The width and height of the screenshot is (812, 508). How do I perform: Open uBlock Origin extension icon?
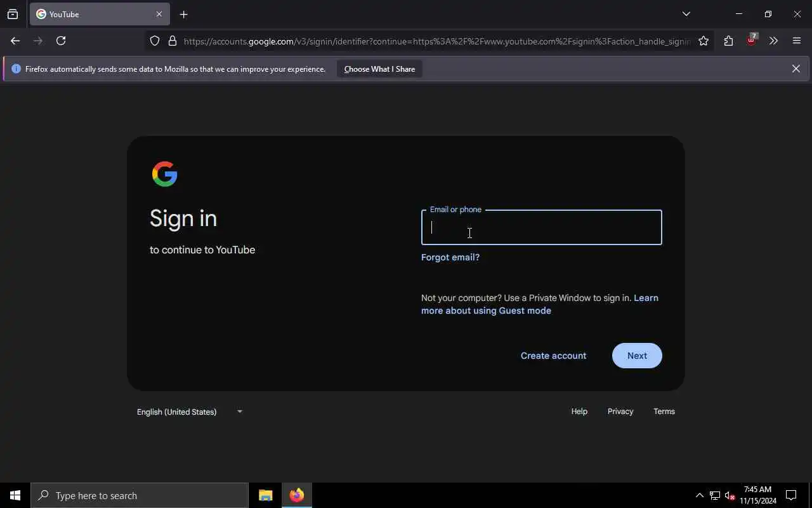(752, 41)
